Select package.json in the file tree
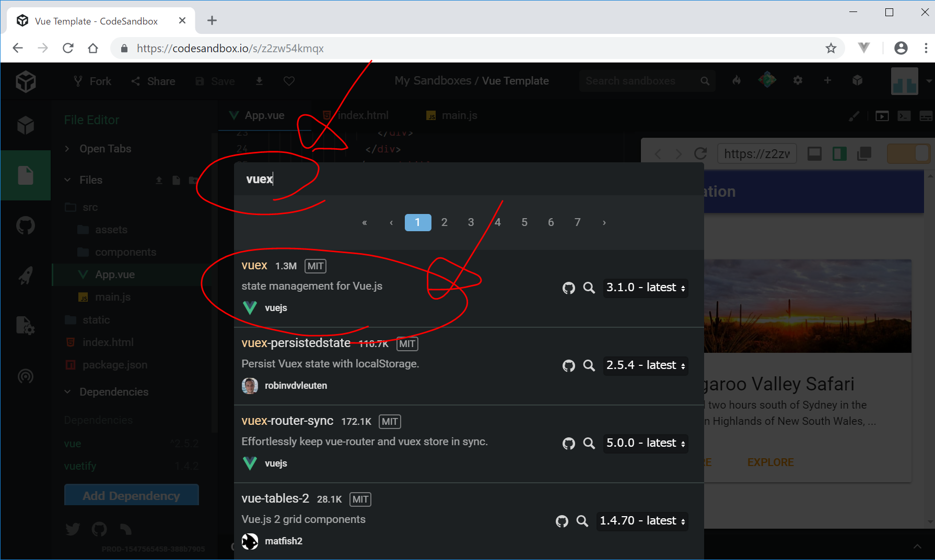935x560 pixels. click(114, 365)
